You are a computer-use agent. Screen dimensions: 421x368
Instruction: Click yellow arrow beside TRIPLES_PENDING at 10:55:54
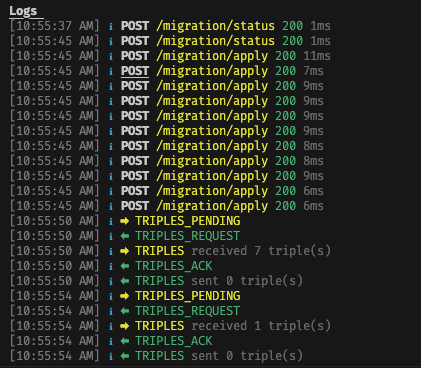point(125,296)
